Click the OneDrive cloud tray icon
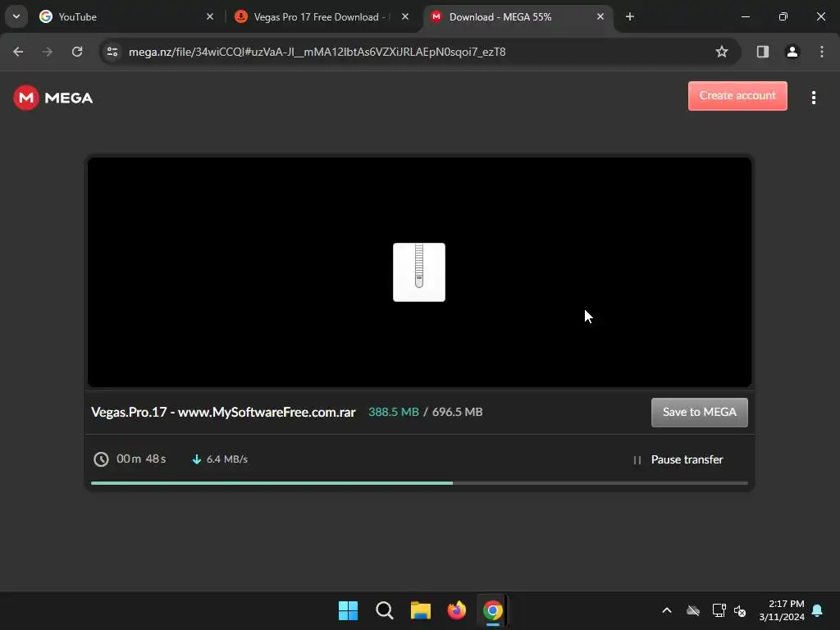The width and height of the screenshot is (840, 630). point(693,610)
